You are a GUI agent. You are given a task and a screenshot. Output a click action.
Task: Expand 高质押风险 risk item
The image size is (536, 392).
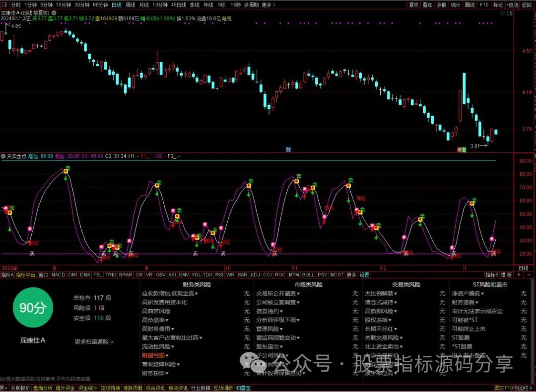point(381,311)
